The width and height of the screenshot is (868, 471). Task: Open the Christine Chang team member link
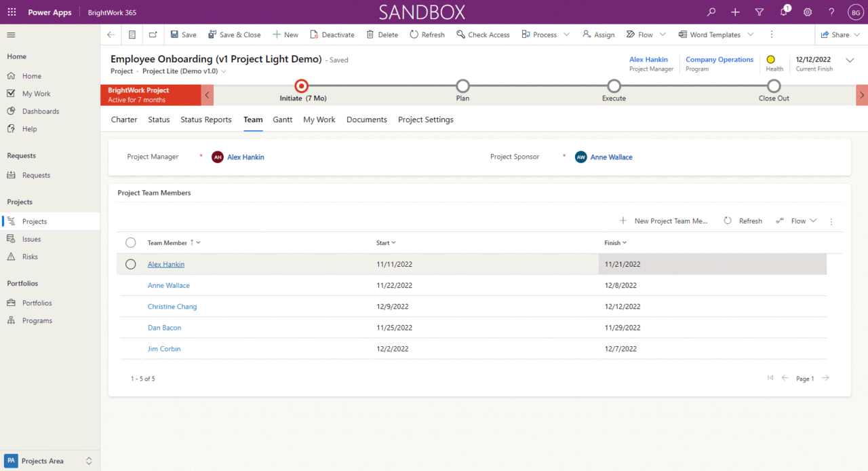[172, 307]
